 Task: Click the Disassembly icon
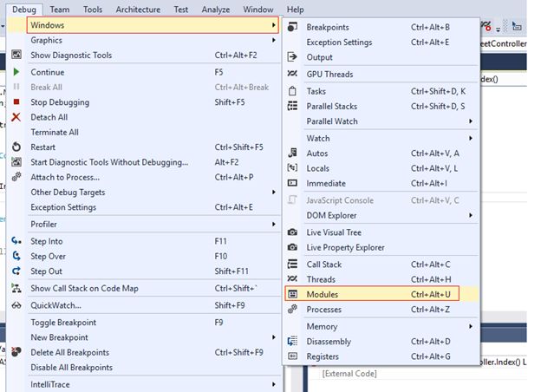[292, 342]
